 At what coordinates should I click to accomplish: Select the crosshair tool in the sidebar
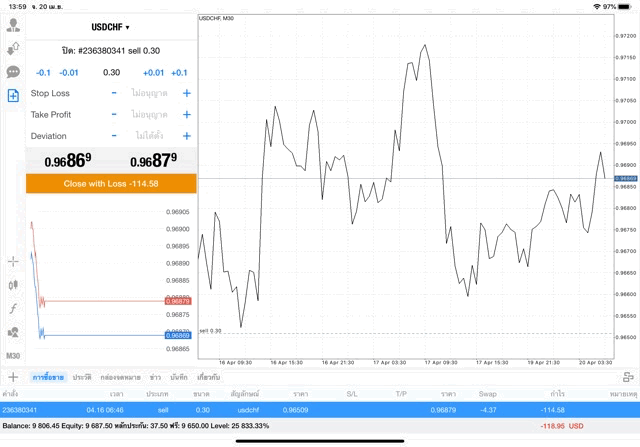click(13, 261)
